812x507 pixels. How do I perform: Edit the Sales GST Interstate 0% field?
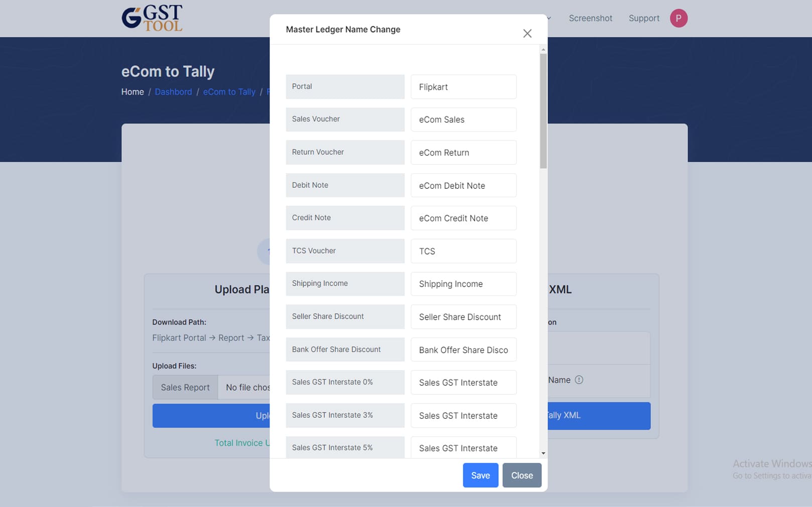(x=463, y=383)
